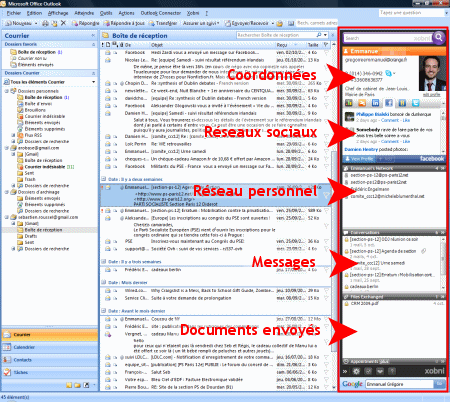Collapse the 'Mois dernier' date group

point(103,282)
